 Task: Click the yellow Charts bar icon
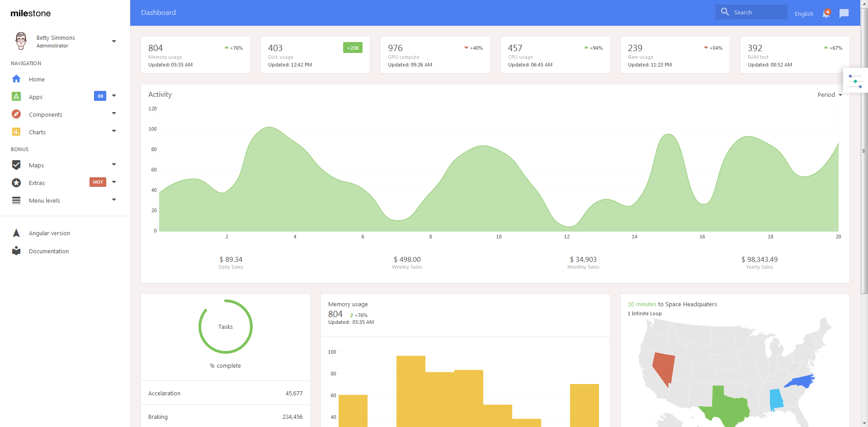coord(16,132)
